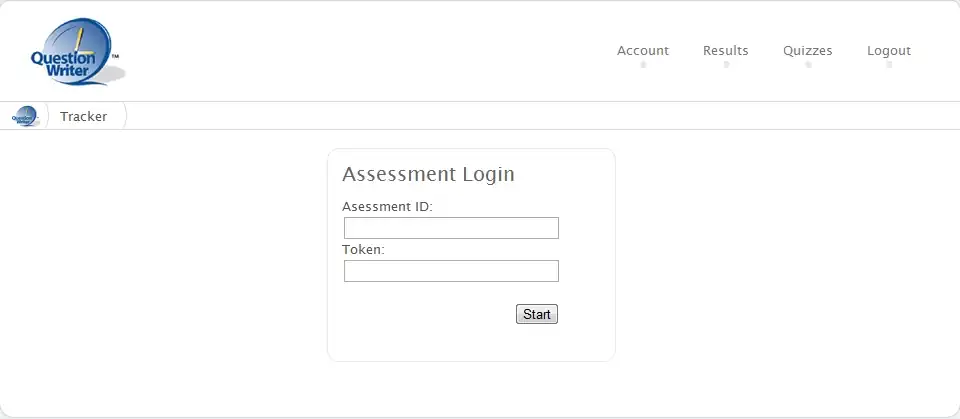
Task: Click the indicator dot below Account
Action: click(x=643, y=65)
